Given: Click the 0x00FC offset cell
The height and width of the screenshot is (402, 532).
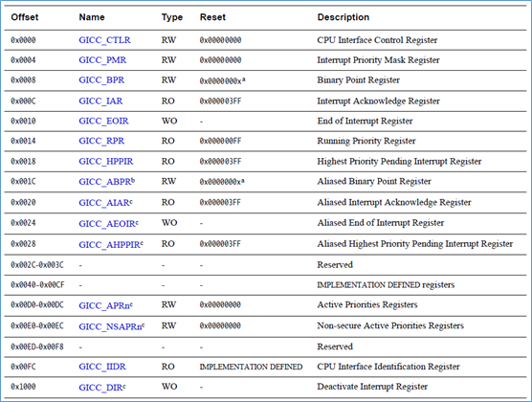Looking at the screenshot, I should point(23,367).
